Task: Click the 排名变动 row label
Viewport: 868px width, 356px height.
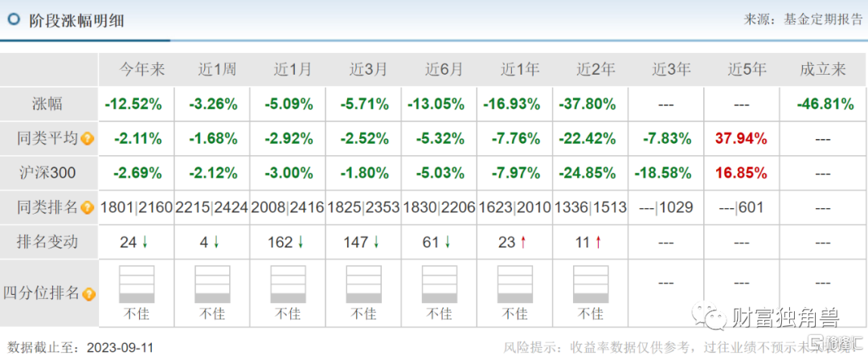Action: 47,242
